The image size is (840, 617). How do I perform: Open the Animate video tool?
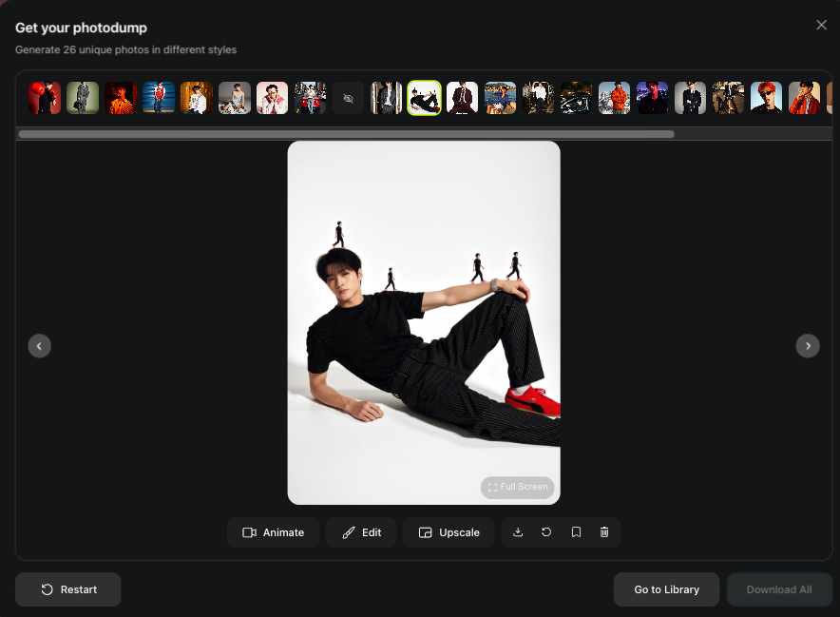274,532
